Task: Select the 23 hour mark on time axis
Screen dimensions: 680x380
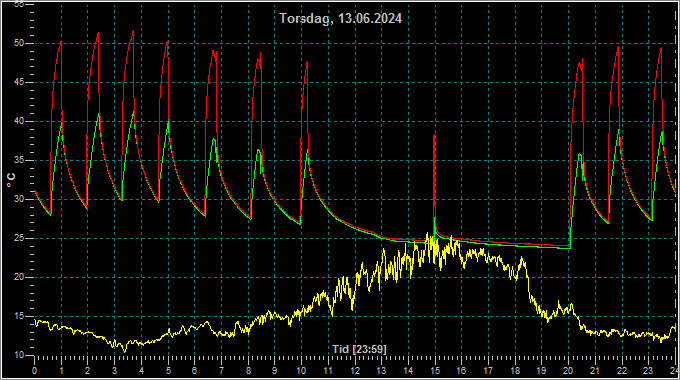Action: [648, 370]
